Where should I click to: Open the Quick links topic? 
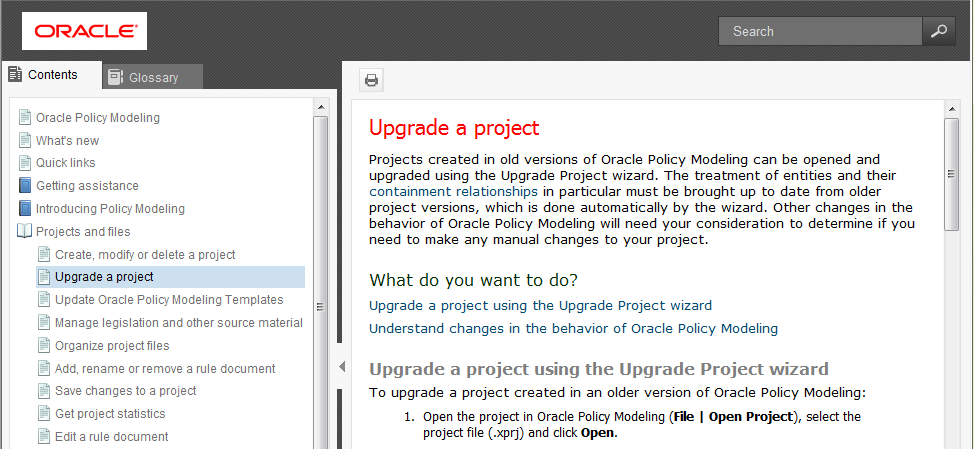65,163
